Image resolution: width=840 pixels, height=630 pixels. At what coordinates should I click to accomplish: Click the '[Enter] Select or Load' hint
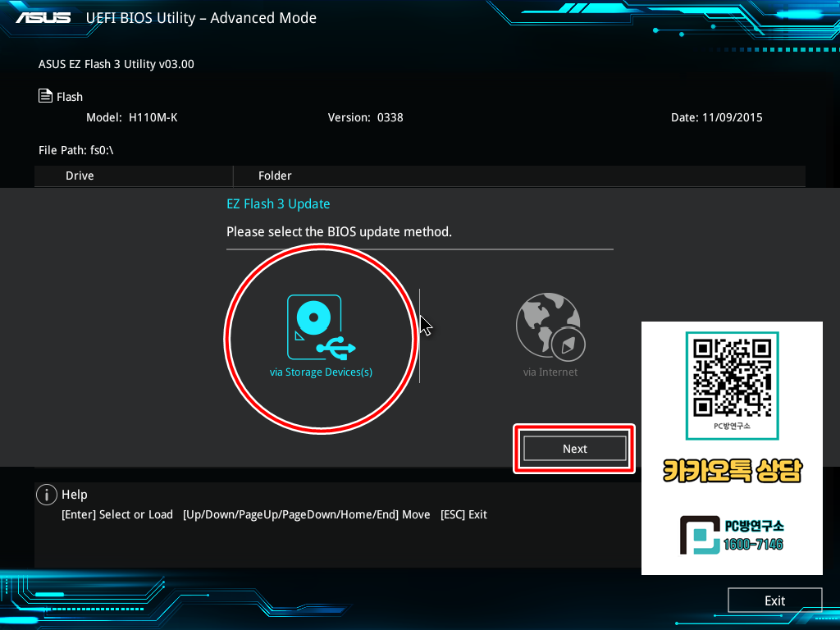click(117, 514)
